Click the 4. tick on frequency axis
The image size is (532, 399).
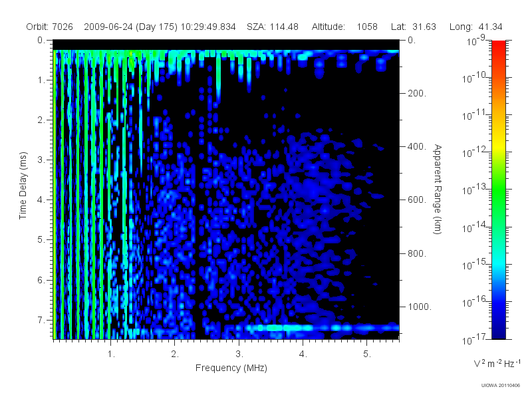[x=303, y=354]
